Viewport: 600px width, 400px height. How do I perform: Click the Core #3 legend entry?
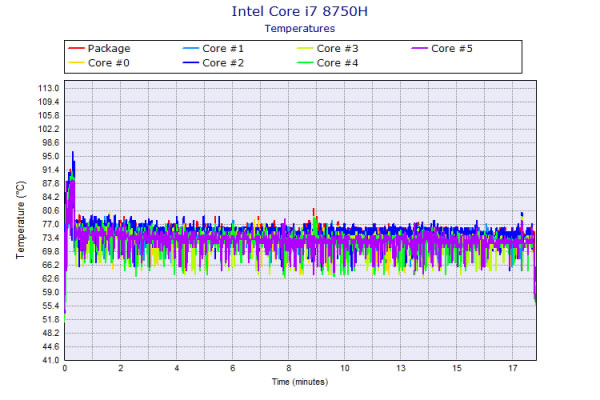[x=328, y=49]
